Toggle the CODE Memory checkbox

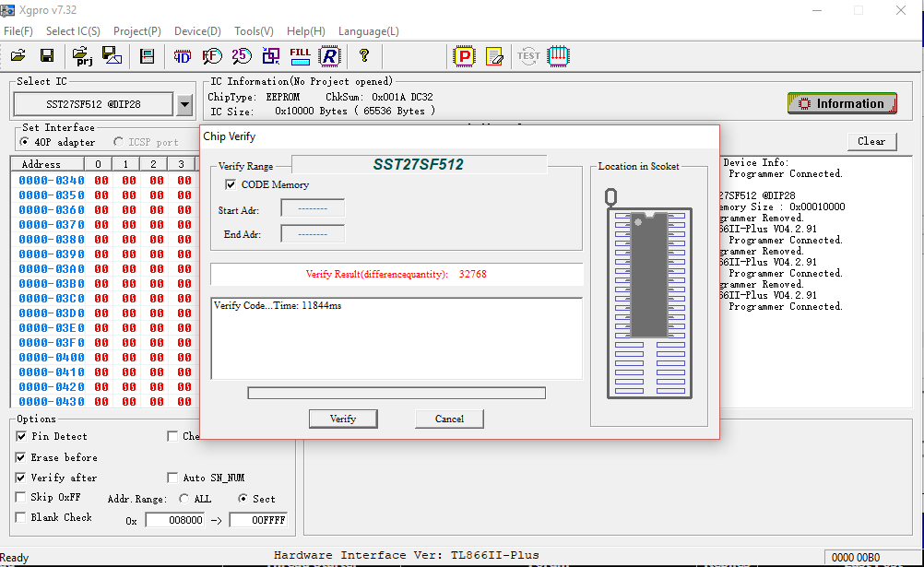[231, 184]
